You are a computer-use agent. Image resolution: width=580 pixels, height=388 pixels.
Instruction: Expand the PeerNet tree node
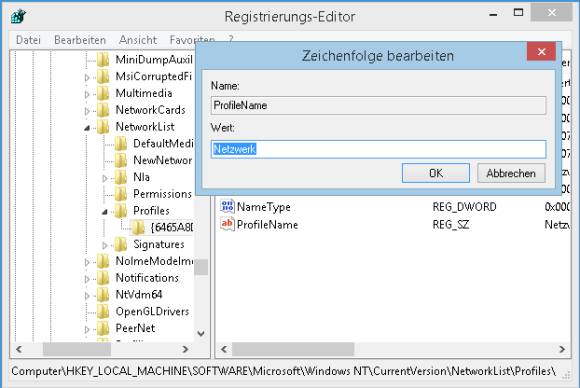(x=87, y=329)
